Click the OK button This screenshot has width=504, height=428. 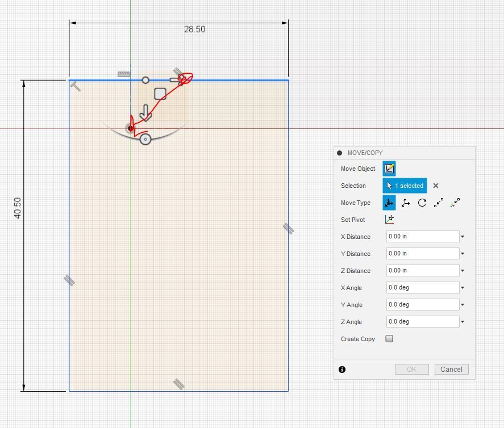[x=412, y=369]
